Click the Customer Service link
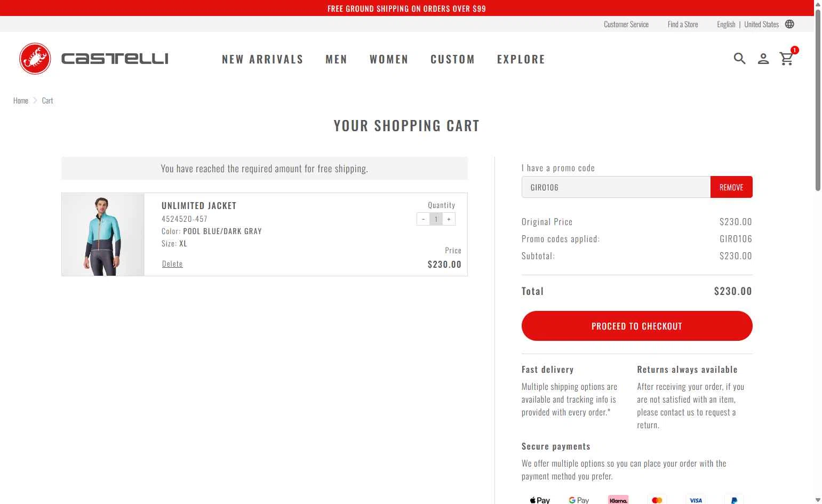The image size is (822, 504). point(626,25)
